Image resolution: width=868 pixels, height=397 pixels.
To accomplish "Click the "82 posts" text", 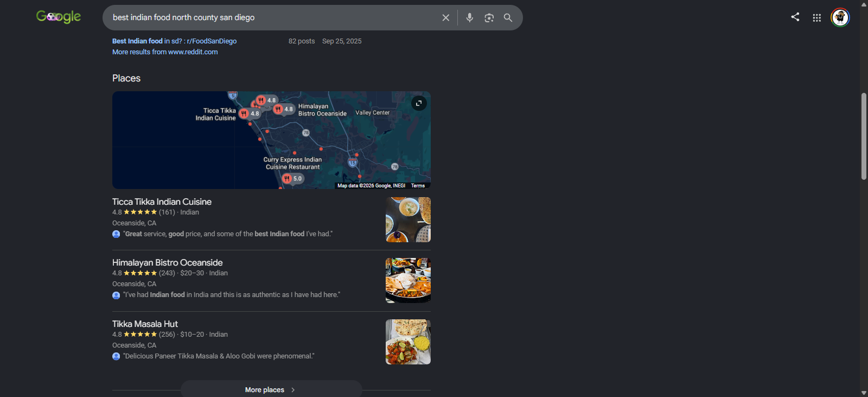I will (x=302, y=41).
